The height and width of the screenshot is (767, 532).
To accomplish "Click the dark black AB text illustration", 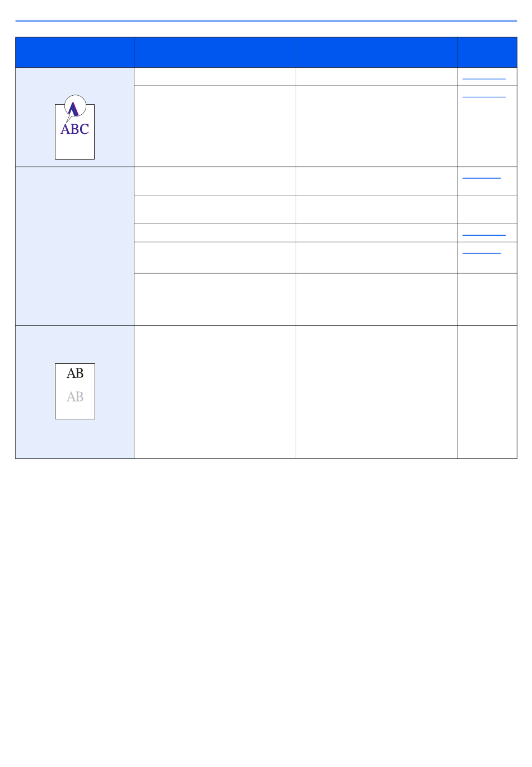I will pyautogui.click(x=75, y=373).
